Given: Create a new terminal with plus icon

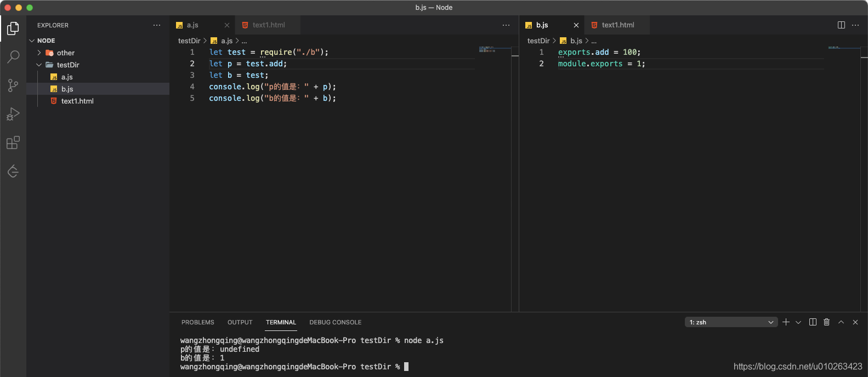Looking at the screenshot, I should (x=786, y=322).
